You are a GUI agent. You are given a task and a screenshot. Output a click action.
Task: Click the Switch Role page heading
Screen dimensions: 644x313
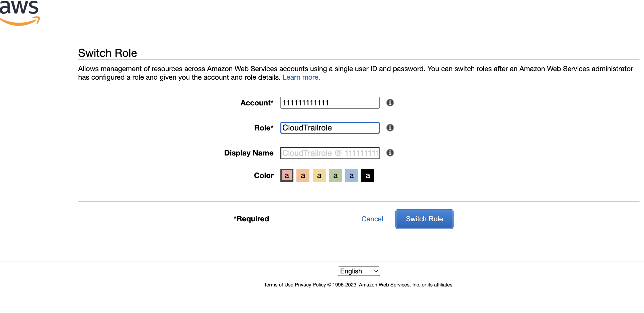(x=108, y=53)
